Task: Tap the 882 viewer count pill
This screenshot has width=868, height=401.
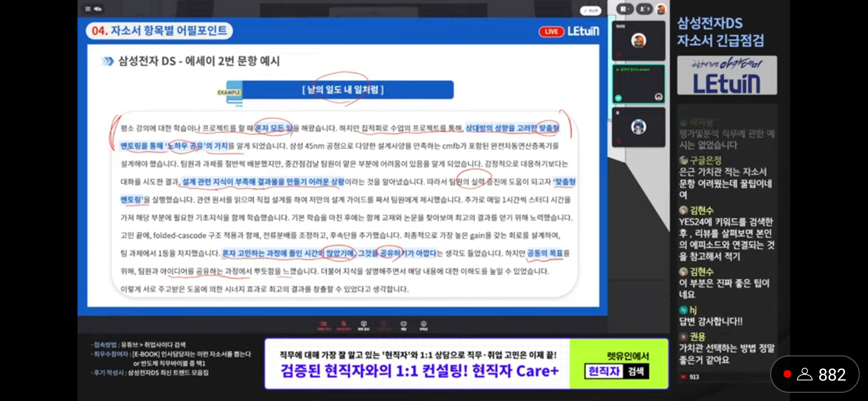Action: [815, 374]
